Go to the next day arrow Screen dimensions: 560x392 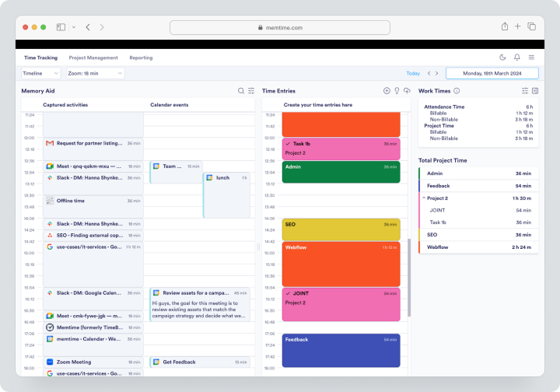click(437, 74)
